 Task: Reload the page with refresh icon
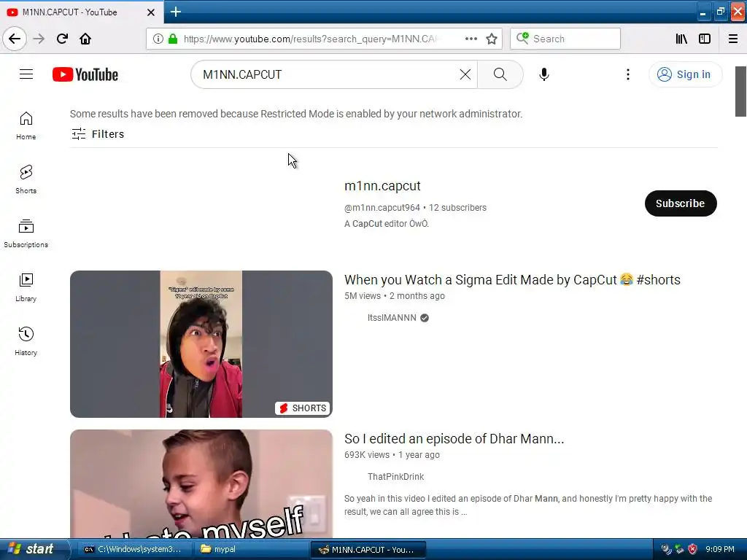62,39
